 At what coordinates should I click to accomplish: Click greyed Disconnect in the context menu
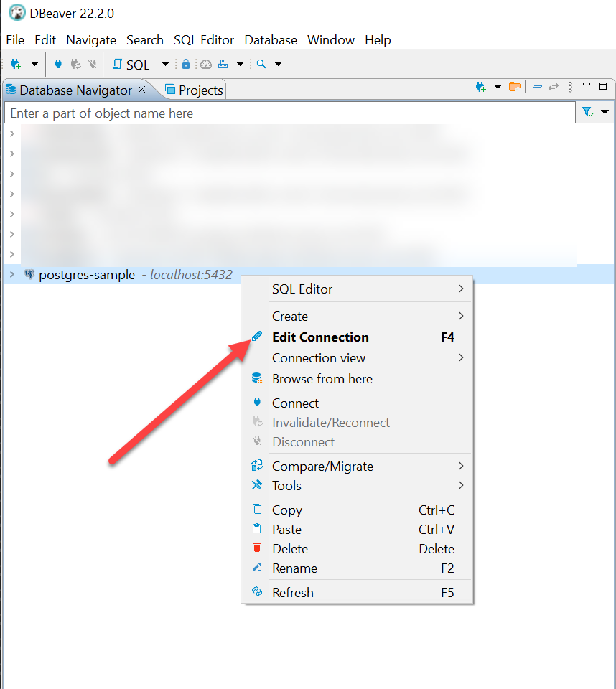[x=358, y=441]
